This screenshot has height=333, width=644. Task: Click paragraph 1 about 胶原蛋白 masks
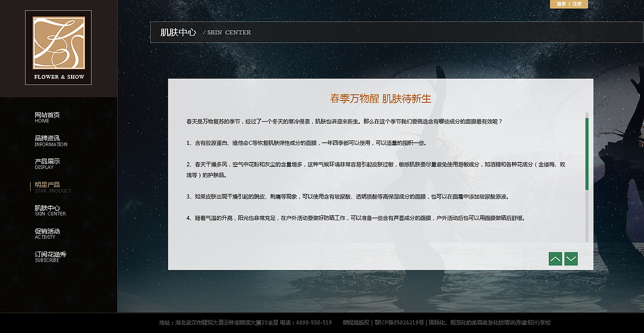pos(306,143)
